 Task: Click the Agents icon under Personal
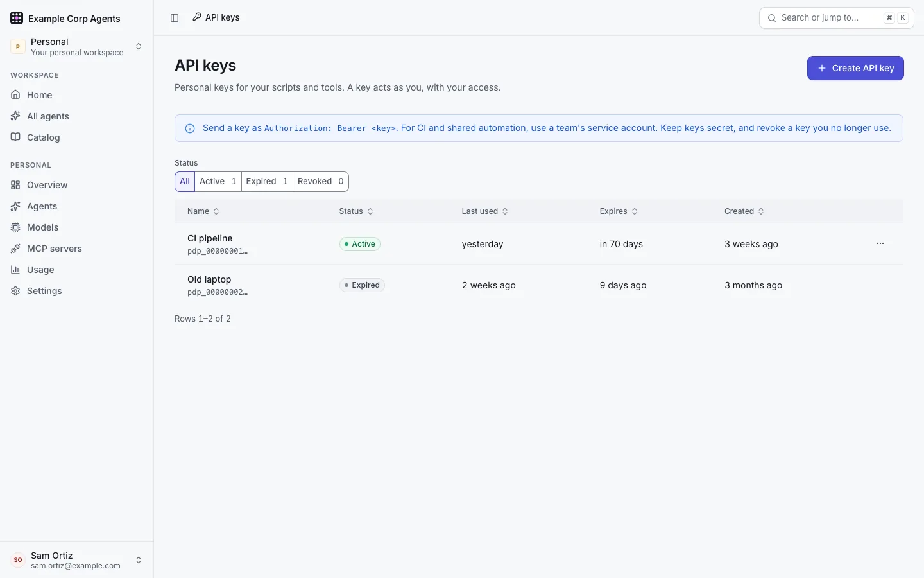(x=15, y=206)
